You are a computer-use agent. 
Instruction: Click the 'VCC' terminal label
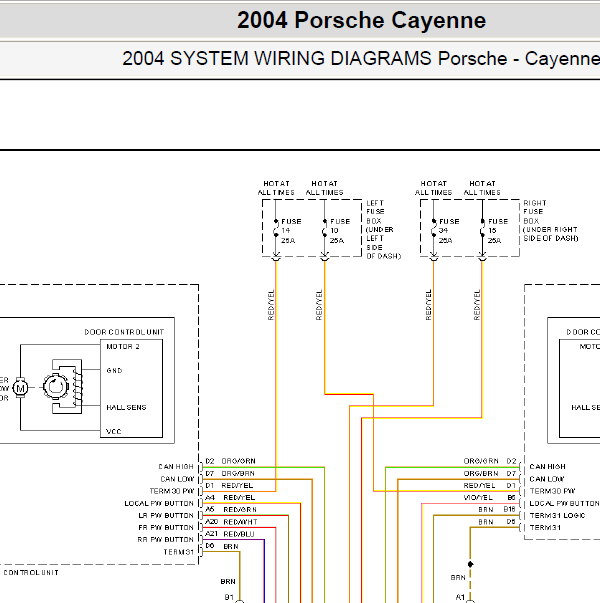click(x=113, y=431)
